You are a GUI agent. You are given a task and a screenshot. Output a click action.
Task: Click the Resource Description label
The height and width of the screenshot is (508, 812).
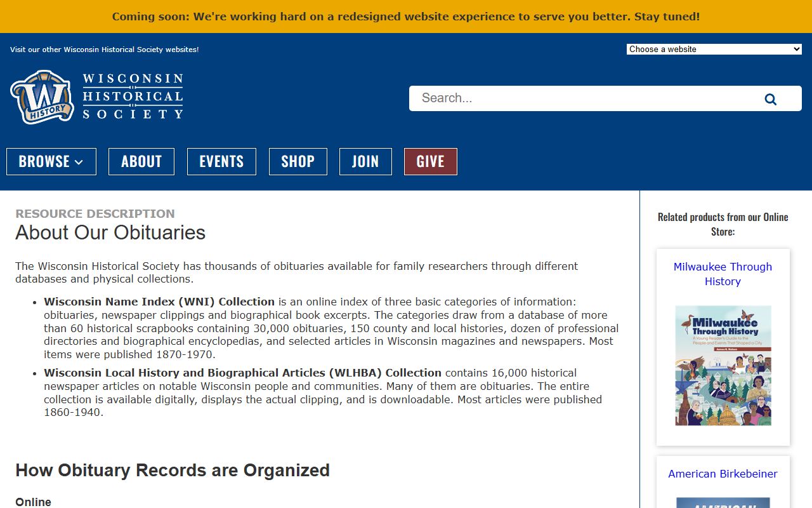pyautogui.click(x=95, y=213)
